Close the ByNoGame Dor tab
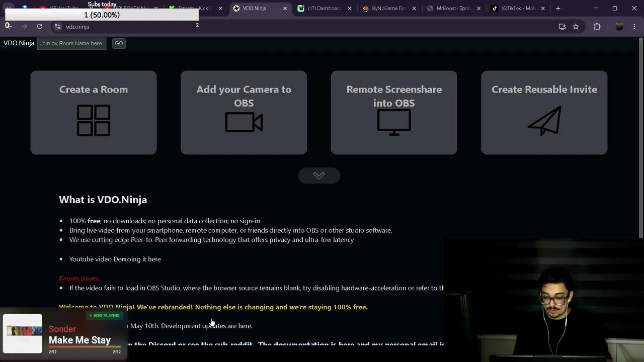The width and height of the screenshot is (644, 362). (x=414, y=9)
